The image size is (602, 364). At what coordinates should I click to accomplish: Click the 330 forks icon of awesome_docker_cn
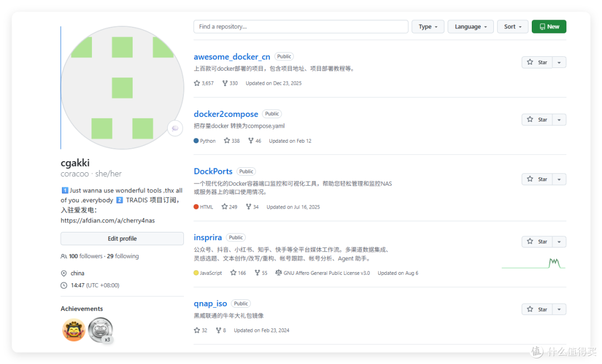coord(225,83)
